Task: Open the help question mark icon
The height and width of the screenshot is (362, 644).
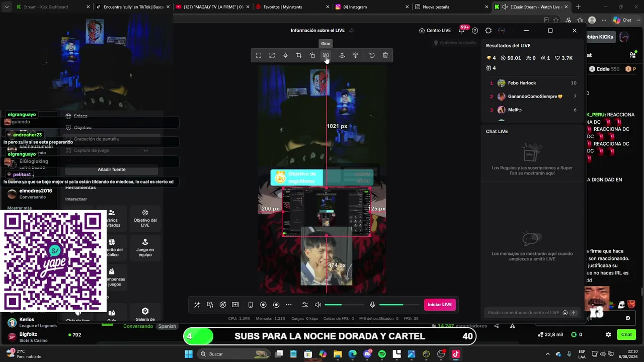Action: (x=475, y=31)
